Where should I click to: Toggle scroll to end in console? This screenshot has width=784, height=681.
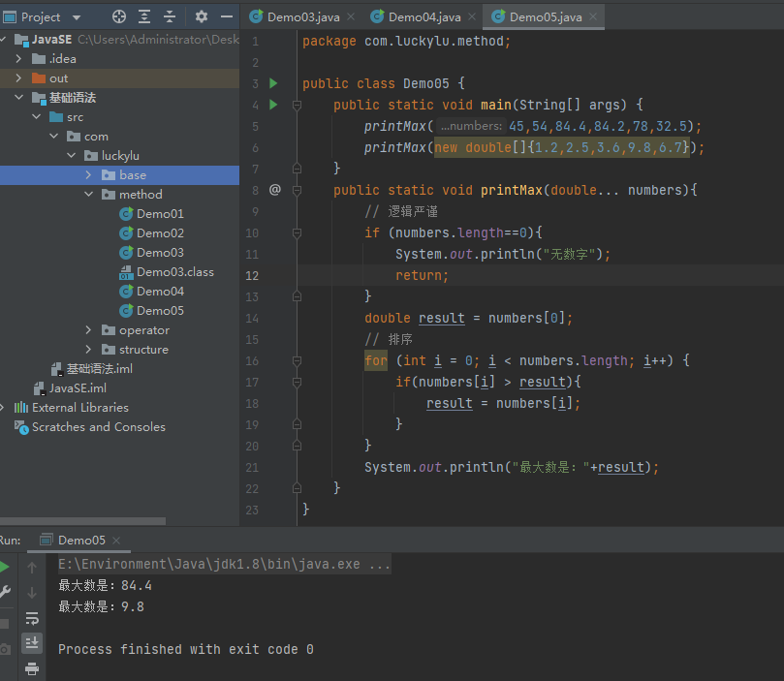click(x=32, y=642)
